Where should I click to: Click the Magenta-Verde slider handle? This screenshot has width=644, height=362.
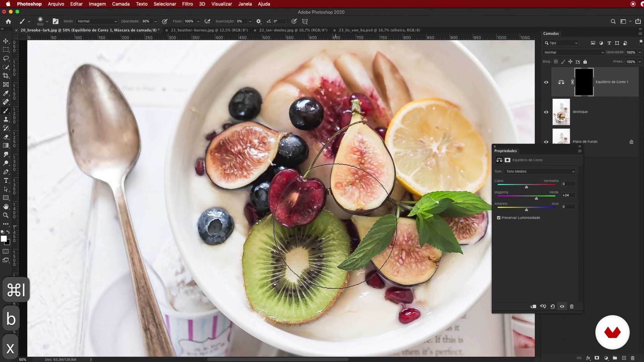536,198
